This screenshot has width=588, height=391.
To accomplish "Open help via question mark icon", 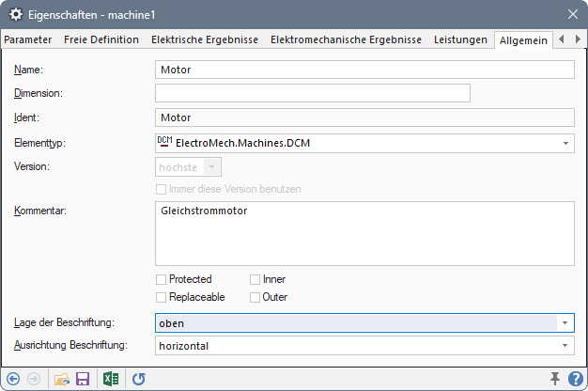I will click(575, 379).
